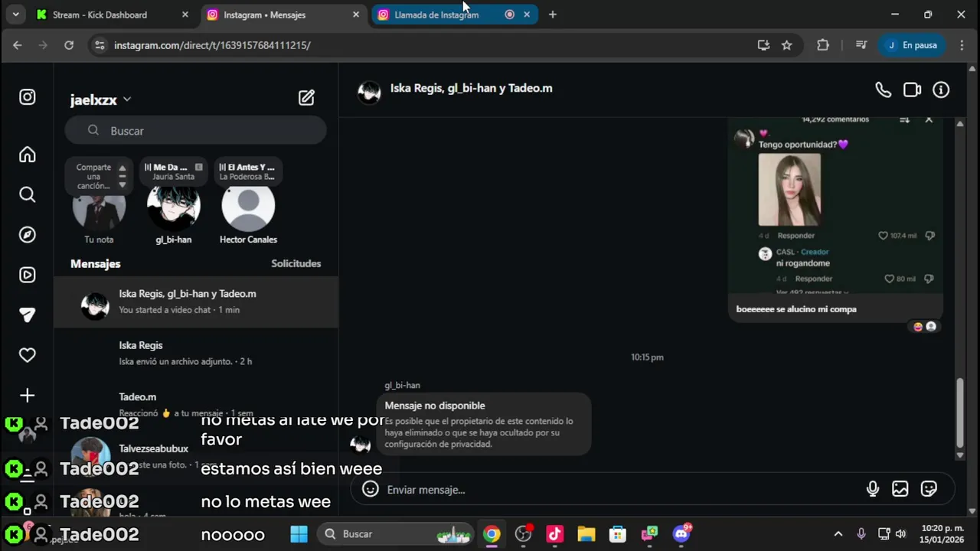Click the install app icon in address bar

(x=763, y=45)
